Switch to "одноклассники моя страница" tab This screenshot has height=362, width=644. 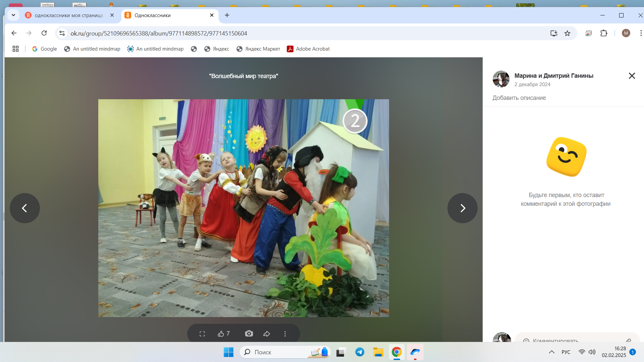click(x=69, y=15)
